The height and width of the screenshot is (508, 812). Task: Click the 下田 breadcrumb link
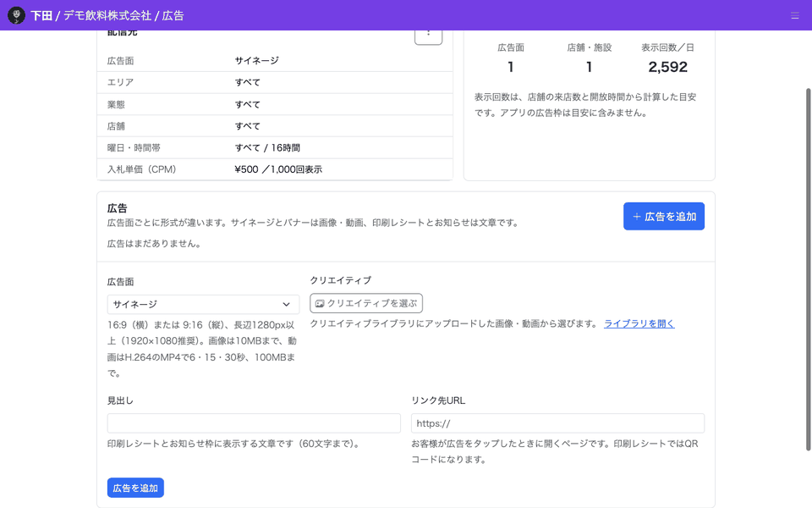click(x=41, y=15)
